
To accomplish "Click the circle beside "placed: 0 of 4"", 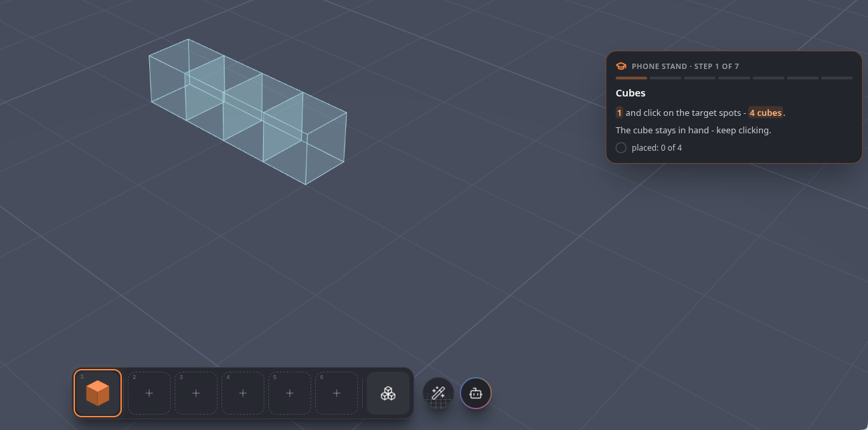I will pos(621,147).
